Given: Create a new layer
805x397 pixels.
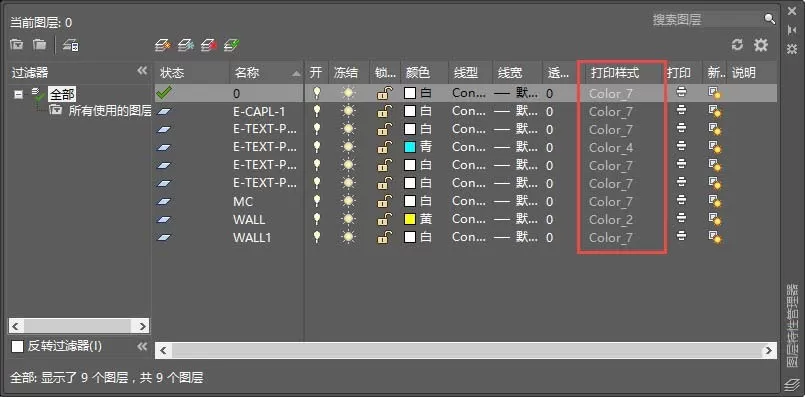Looking at the screenshot, I should coord(163,45).
